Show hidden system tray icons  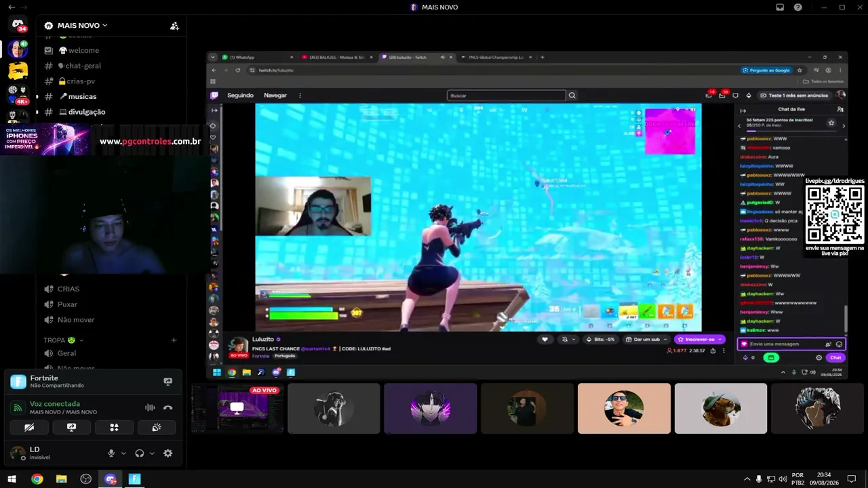coord(747,479)
